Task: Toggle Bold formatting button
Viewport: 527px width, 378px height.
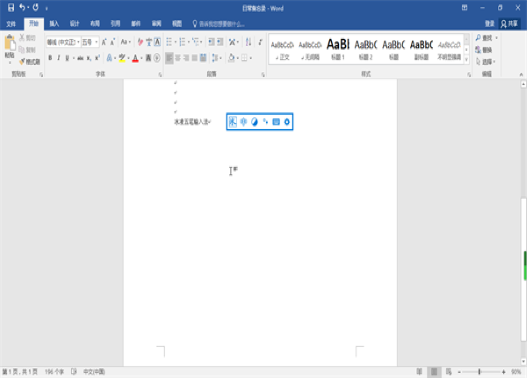Action: [x=50, y=58]
